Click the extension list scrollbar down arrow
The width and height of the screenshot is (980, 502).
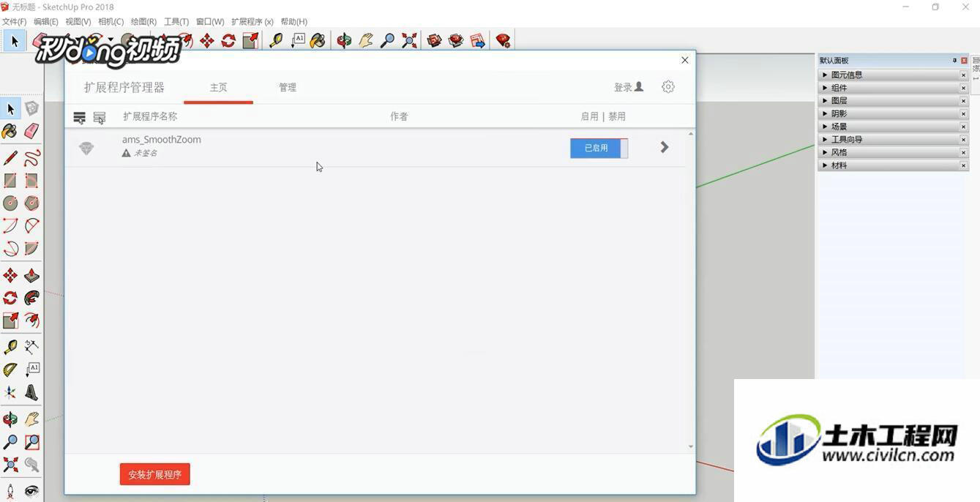click(691, 446)
